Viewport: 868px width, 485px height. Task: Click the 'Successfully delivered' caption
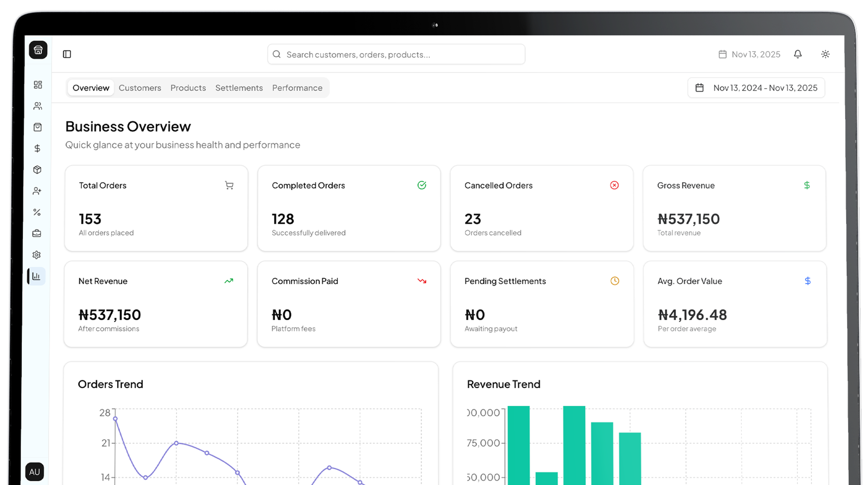[308, 233]
